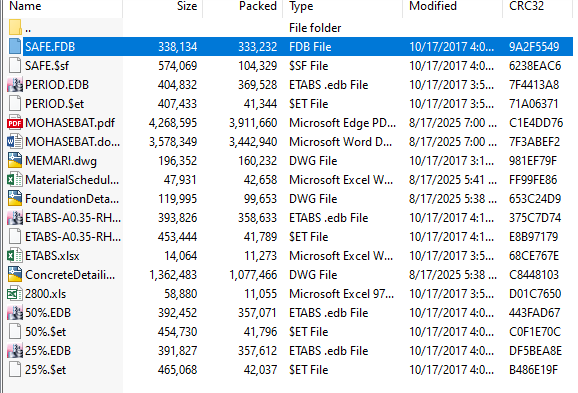Select the ConcreteDetaili... file name
The width and height of the screenshot is (578, 393).
point(70,275)
